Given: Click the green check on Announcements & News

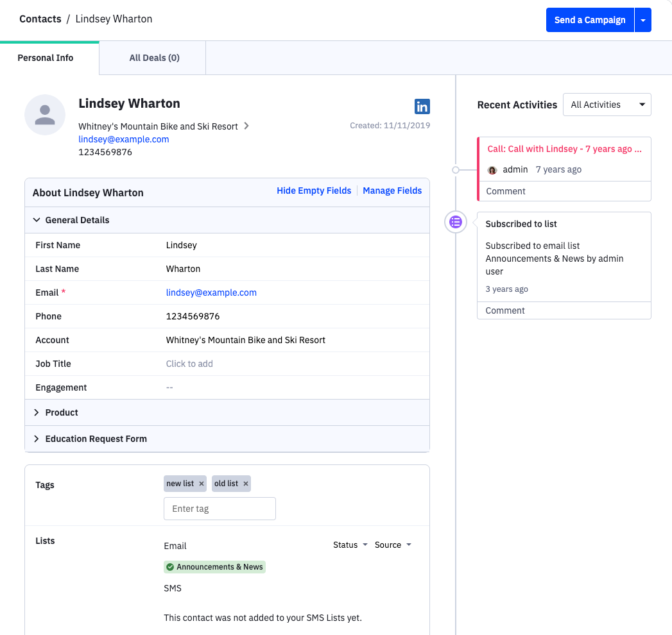Looking at the screenshot, I should click(170, 567).
